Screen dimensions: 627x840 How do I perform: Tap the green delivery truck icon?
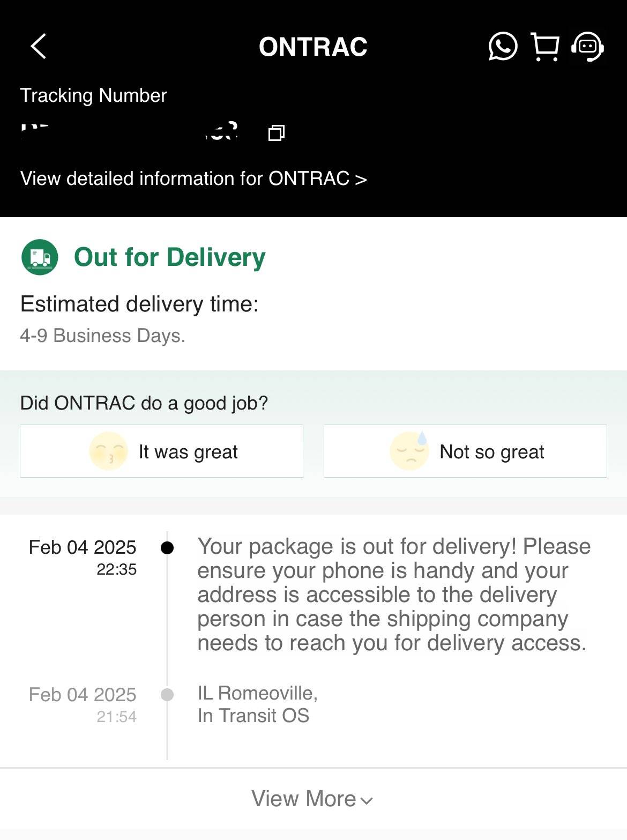[x=40, y=257]
